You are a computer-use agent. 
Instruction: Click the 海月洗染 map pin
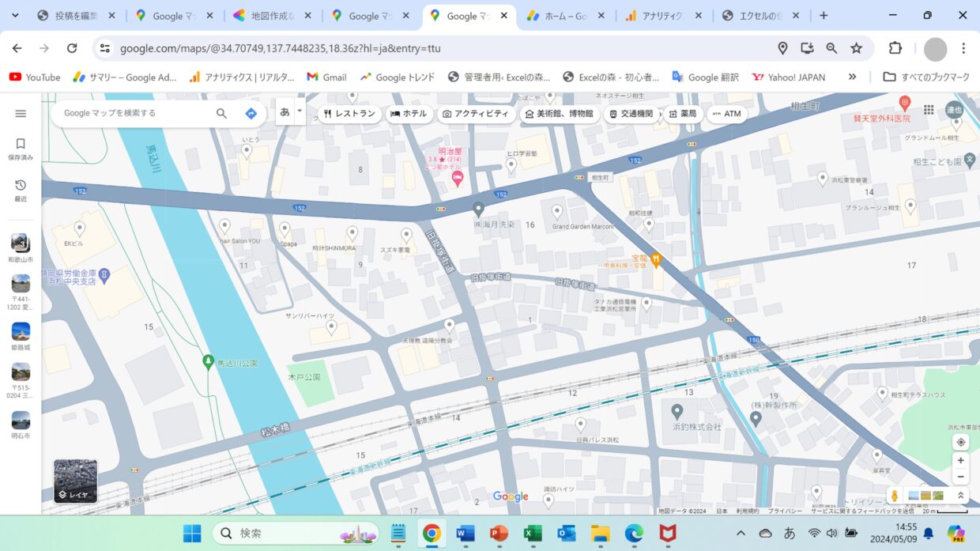(478, 209)
